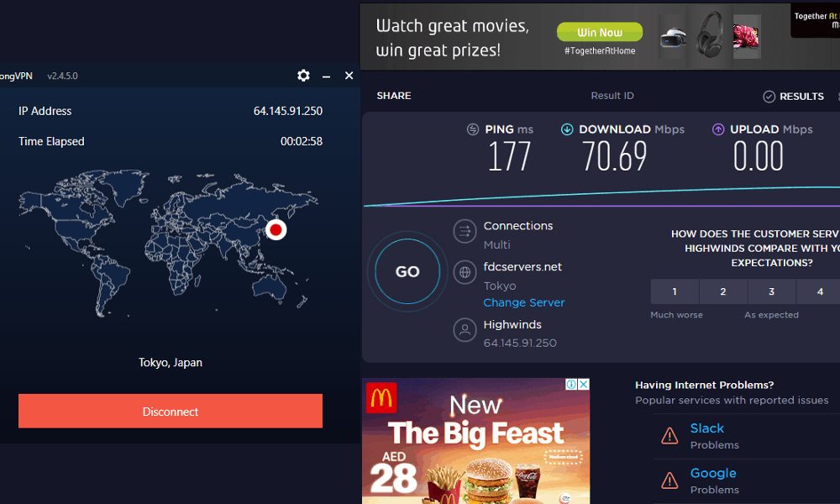The height and width of the screenshot is (504, 840).
Task: Click the download speed 70.69 value
Action: coord(615,156)
